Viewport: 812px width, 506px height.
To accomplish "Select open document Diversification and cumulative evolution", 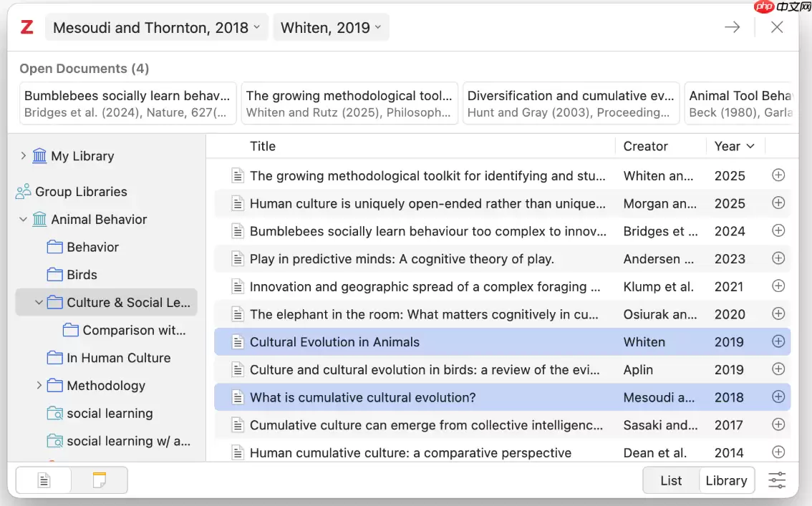I will [571, 104].
